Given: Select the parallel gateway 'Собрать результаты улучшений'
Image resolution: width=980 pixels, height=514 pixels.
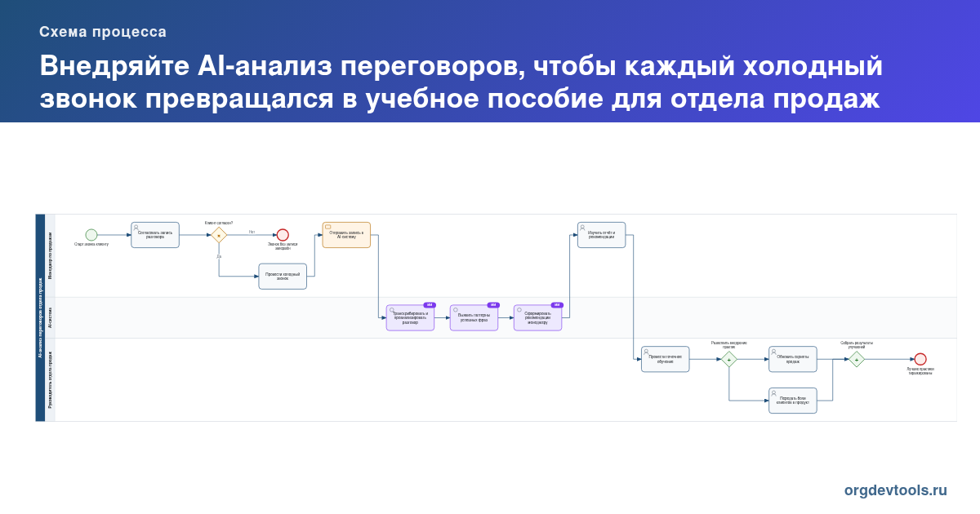Looking at the screenshot, I should coord(857,359).
